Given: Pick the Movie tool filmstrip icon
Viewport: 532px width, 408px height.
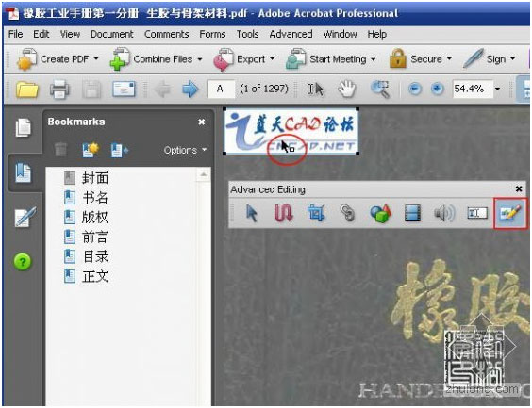Looking at the screenshot, I should (x=412, y=214).
